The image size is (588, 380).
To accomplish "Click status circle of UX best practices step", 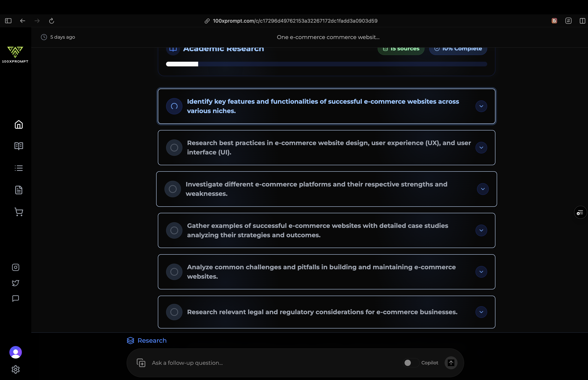I will click(x=174, y=148).
